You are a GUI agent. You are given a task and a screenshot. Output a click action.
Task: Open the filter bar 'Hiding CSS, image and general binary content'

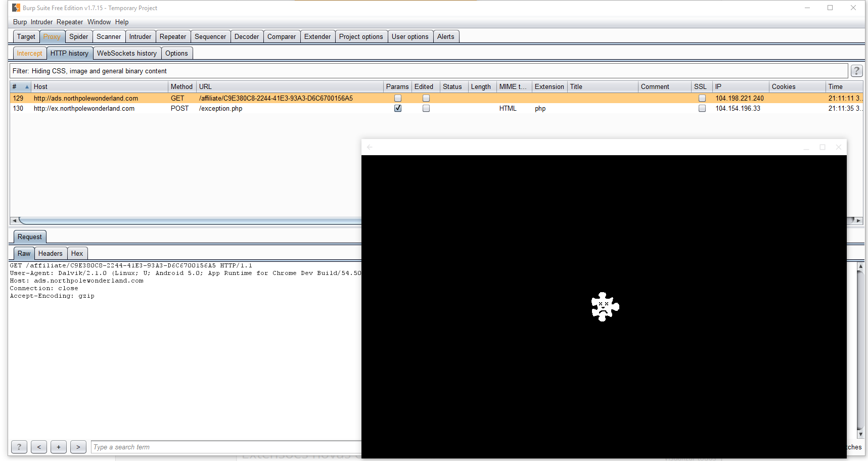pos(428,71)
